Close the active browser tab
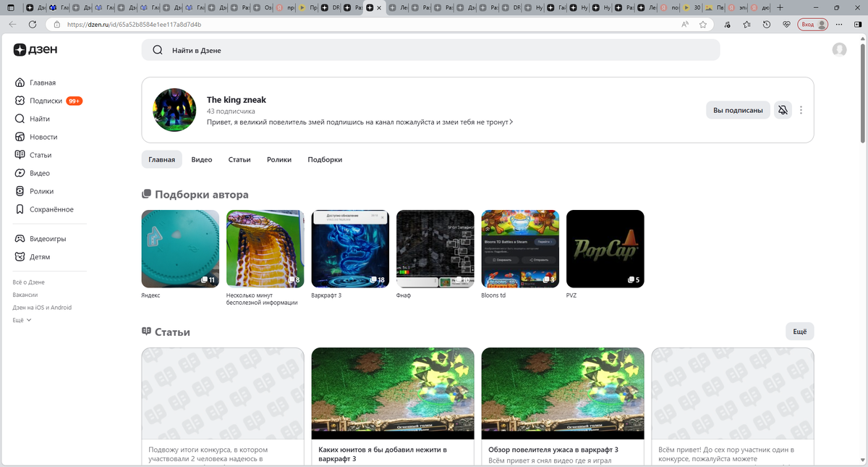Screen dimensions: 868x467 (380, 7)
